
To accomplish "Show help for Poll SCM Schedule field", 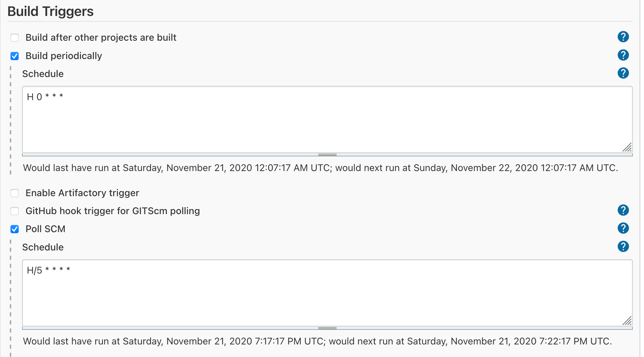I will click(623, 246).
